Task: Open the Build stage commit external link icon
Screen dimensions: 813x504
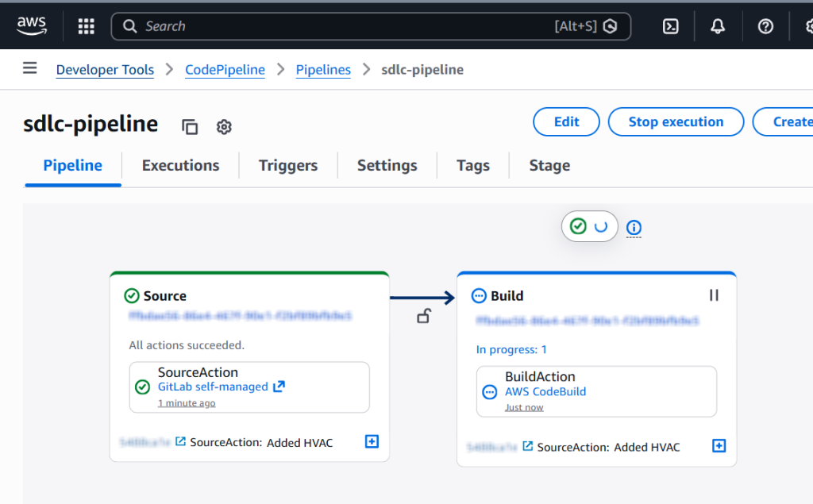Action: pos(528,446)
